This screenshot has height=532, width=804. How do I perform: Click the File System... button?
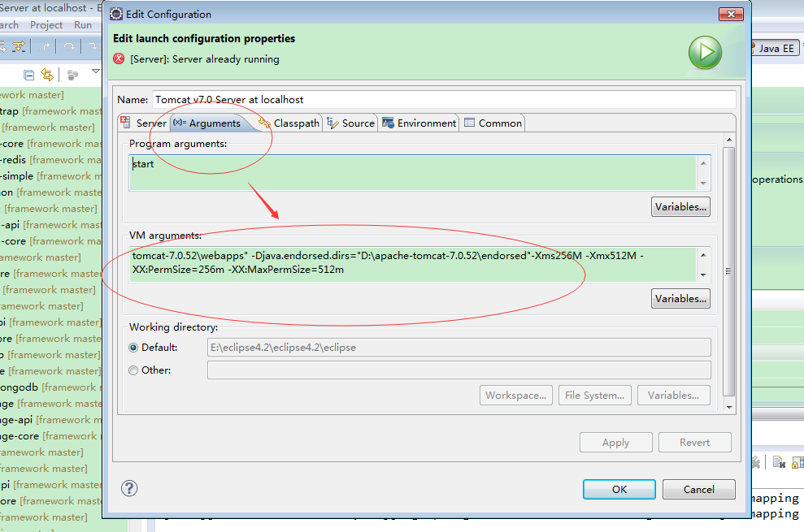click(x=595, y=396)
